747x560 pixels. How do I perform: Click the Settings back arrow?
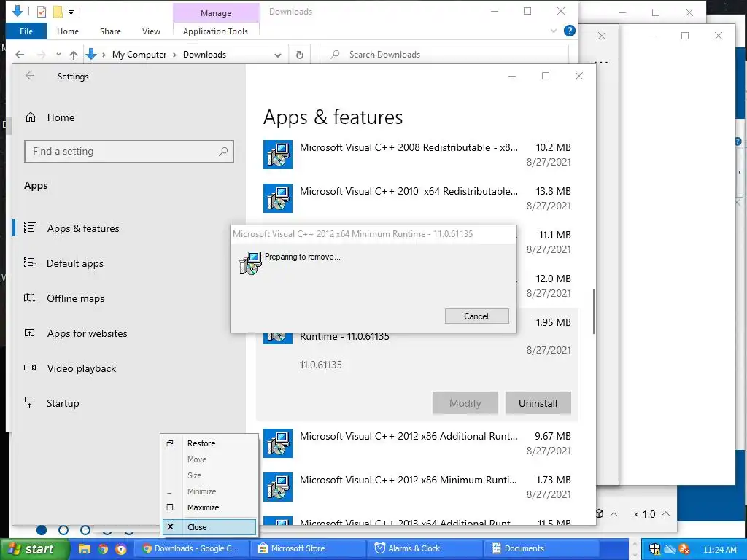pyautogui.click(x=30, y=76)
